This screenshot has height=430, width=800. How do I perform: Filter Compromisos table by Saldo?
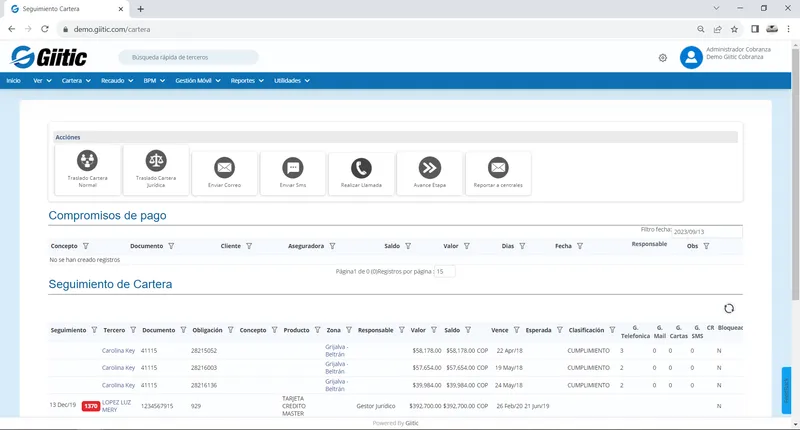pos(408,246)
